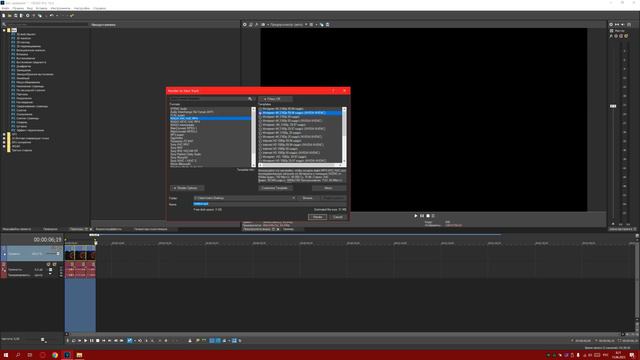Screen dimensions: 640x360
Task: Click the master bus volume fader
Action: [x=613, y=106]
